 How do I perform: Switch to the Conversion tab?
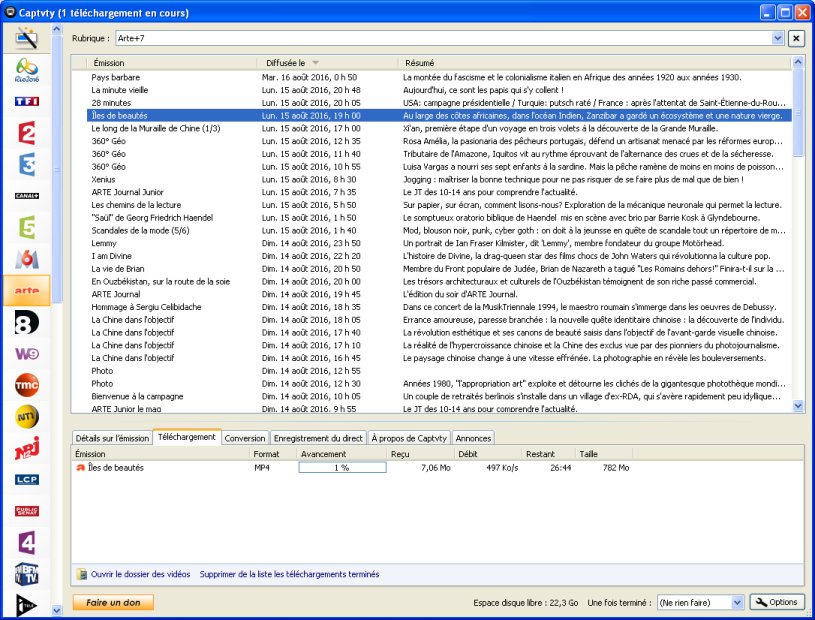click(x=245, y=438)
